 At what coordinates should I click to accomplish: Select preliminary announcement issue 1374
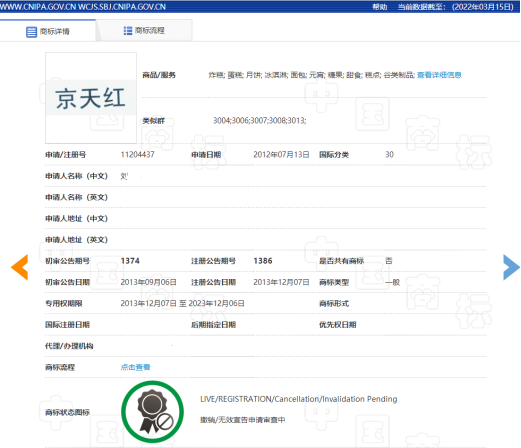[x=130, y=261]
